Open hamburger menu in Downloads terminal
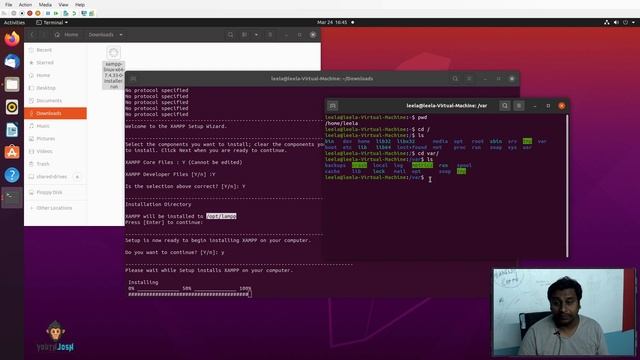The height and width of the screenshot is (360, 640). point(469,79)
